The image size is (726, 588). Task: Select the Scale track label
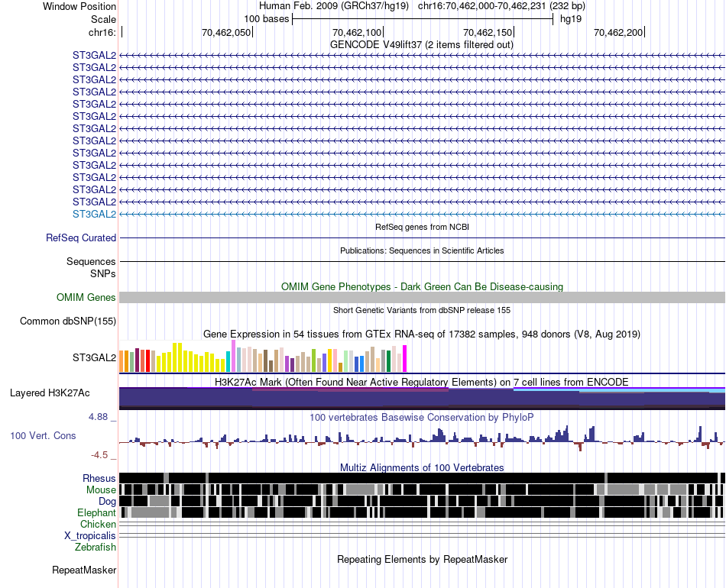coord(103,19)
